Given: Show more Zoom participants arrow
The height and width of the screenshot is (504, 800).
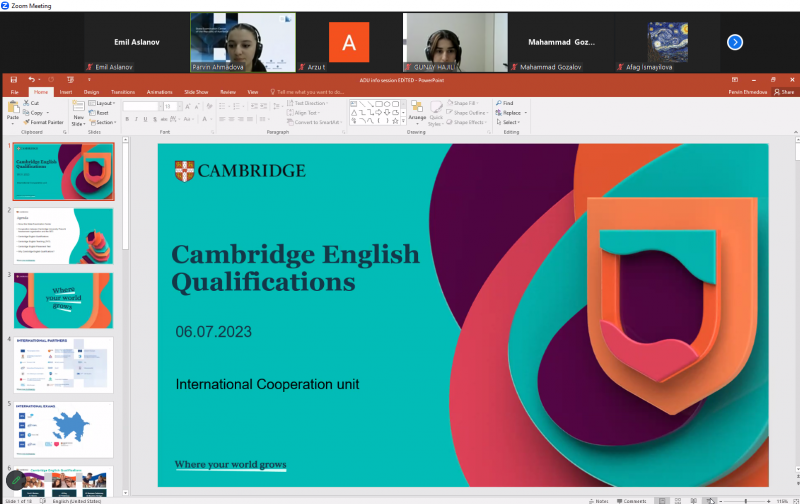Looking at the screenshot, I should [x=735, y=42].
